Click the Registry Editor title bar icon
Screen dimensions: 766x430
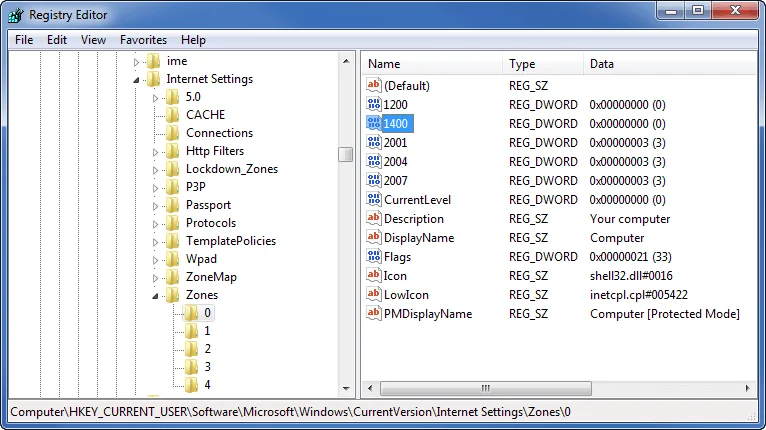tap(16, 15)
